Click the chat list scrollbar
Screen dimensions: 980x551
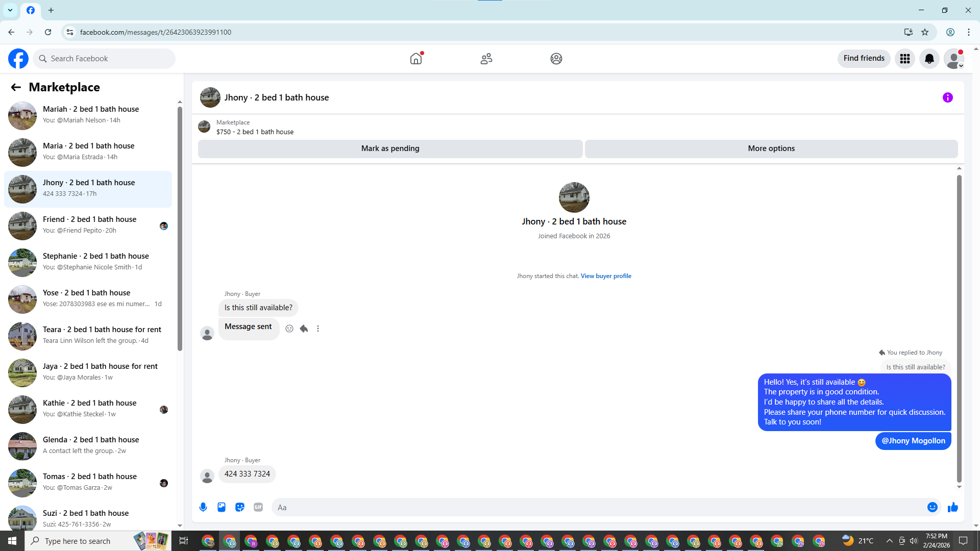(180, 230)
